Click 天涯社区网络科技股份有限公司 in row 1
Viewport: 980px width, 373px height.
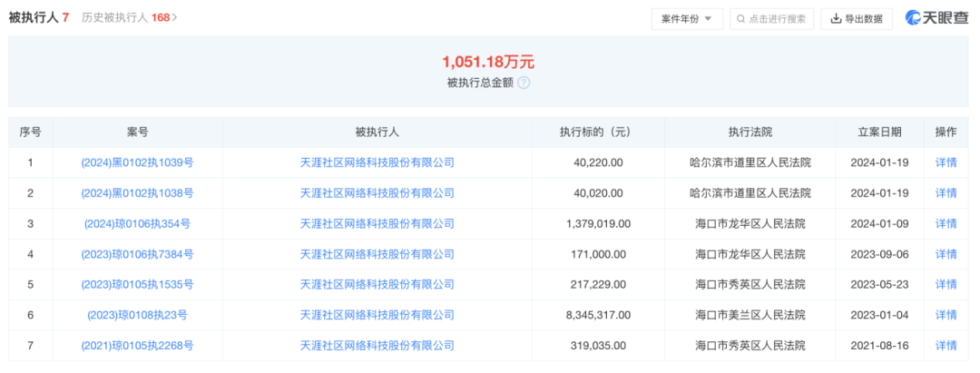click(x=377, y=162)
